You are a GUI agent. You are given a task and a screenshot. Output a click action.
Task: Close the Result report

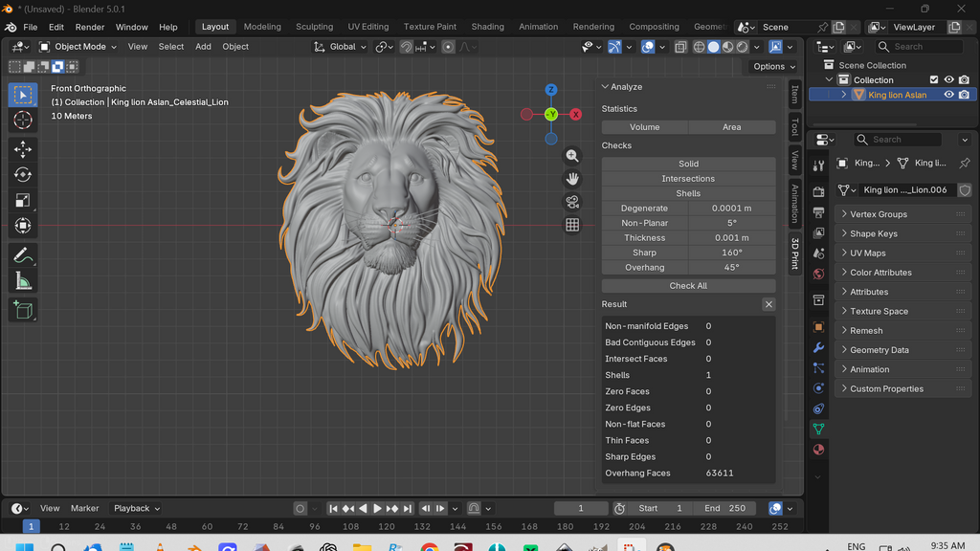[x=768, y=304]
